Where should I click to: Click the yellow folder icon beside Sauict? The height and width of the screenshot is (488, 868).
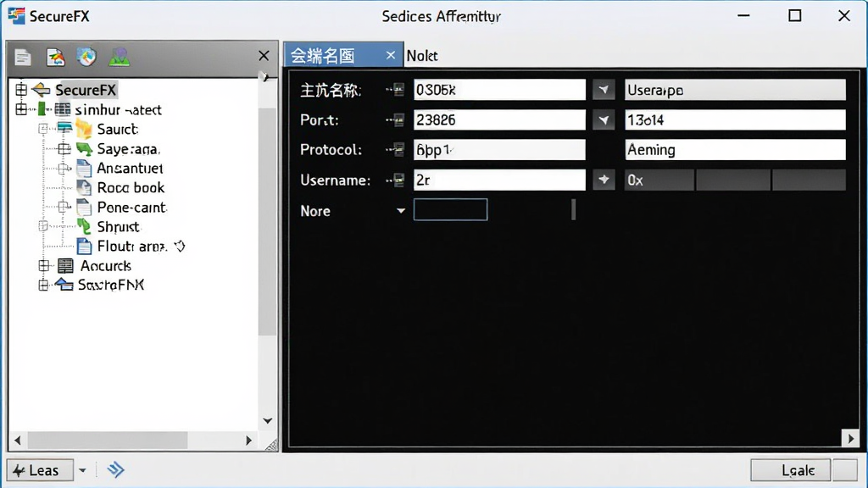84,129
